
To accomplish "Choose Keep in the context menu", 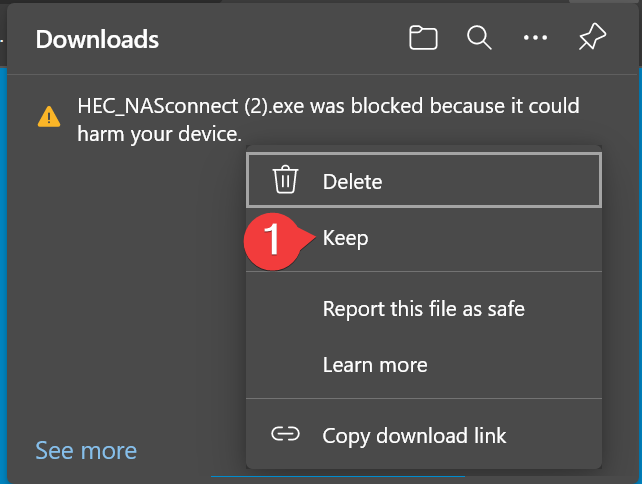I will (x=345, y=238).
